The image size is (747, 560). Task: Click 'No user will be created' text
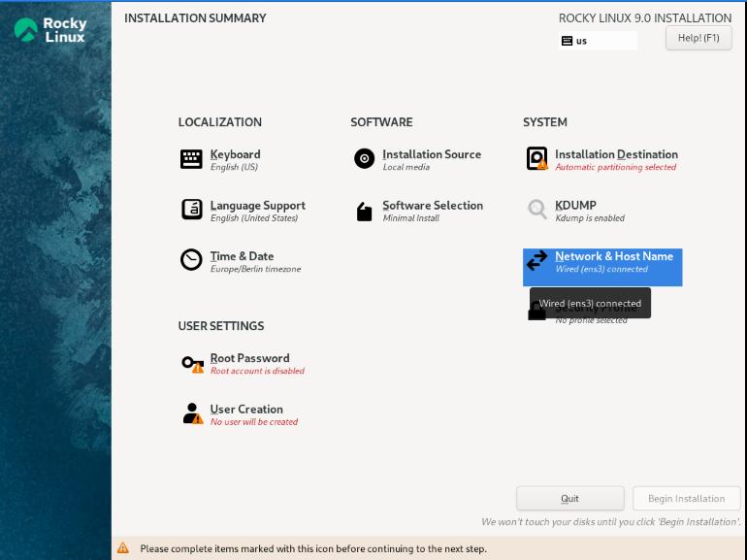254,422
